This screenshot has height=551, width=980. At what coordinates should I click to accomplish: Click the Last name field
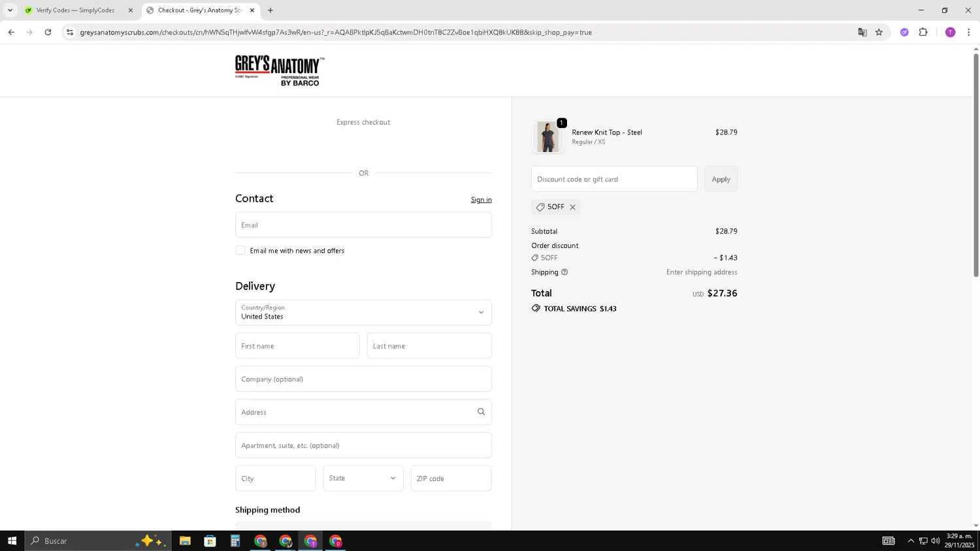point(429,346)
